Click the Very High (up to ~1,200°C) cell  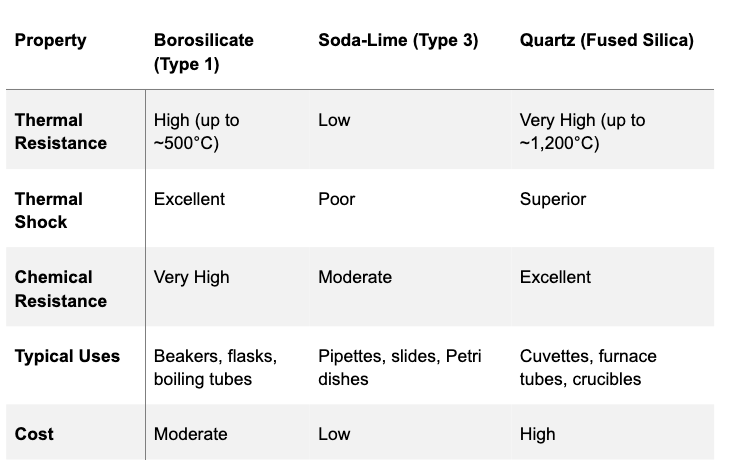point(582,131)
